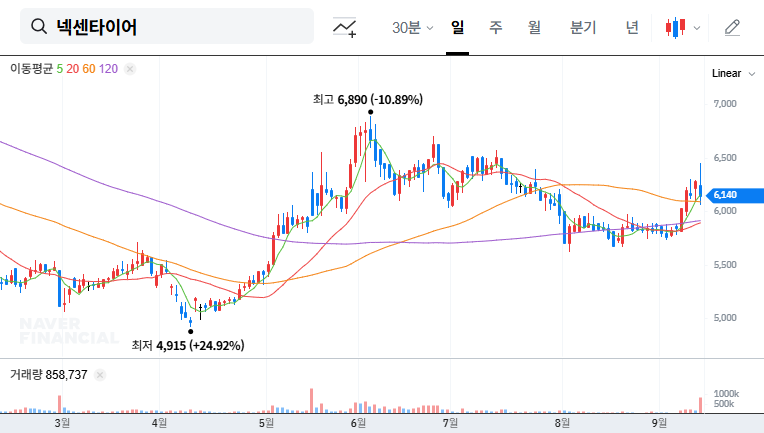Click the 1000k volume axis label
This screenshot has height=433, width=764.
tap(726, 394)
